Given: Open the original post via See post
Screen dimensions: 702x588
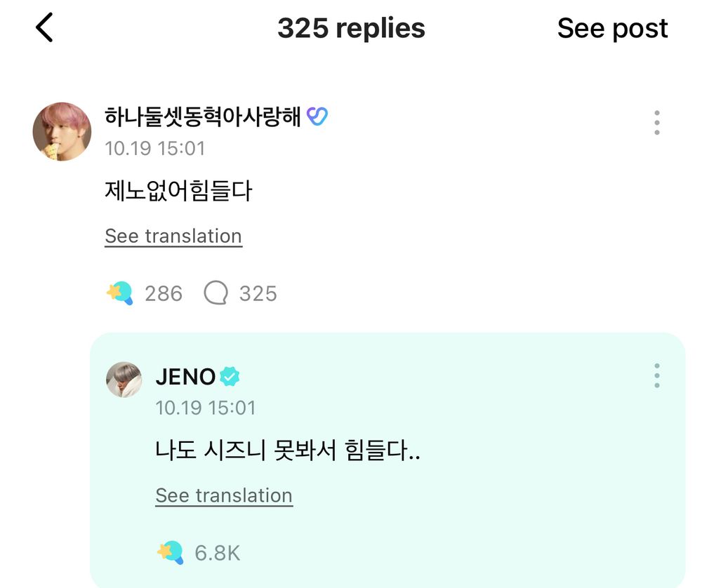Looking at the screenshot, I should (x=612, y=29).
